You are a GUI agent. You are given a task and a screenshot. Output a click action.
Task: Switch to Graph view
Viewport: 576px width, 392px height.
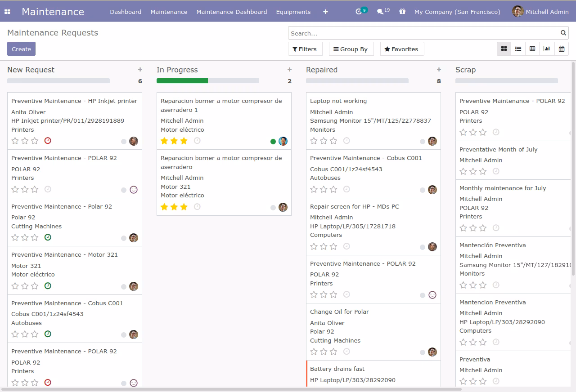coord(547,49)
